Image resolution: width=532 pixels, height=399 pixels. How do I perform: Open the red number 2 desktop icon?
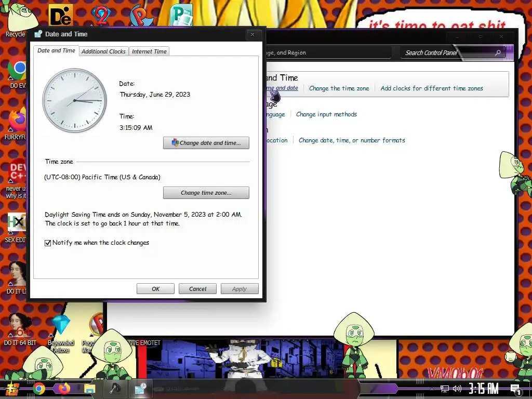coord(101,15)
